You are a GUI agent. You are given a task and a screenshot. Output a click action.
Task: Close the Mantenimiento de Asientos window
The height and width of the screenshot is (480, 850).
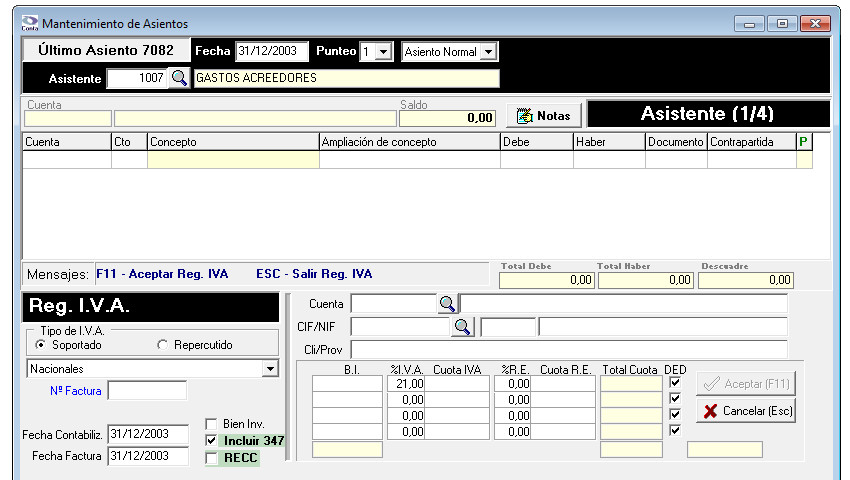[815, 23]
